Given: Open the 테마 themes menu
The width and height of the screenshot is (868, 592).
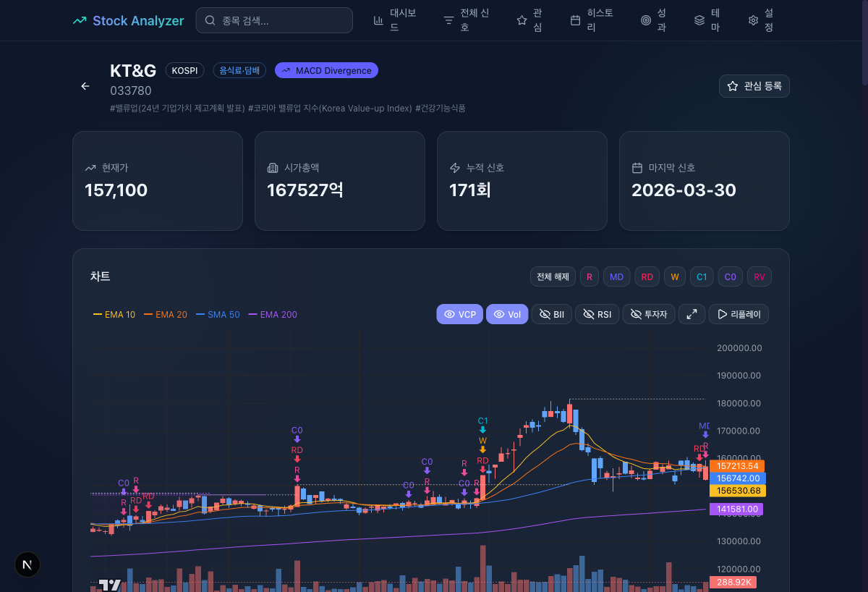Looking at the screenshot, I should [707, 20].
